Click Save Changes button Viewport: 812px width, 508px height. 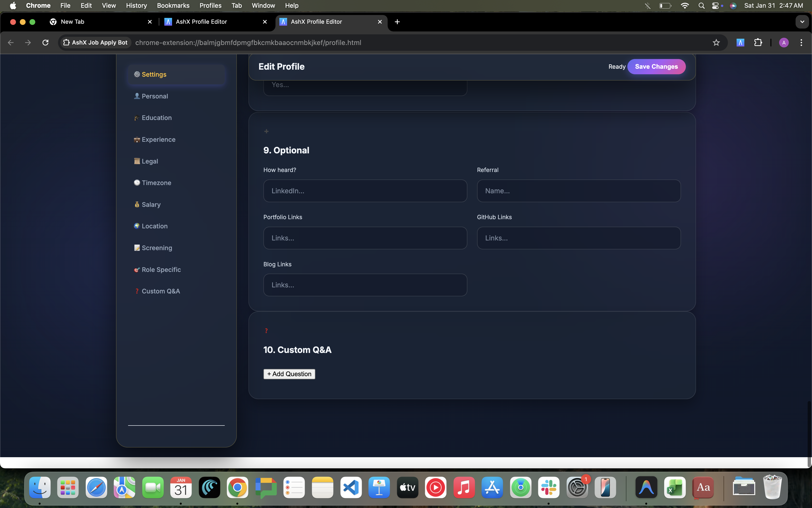pos(656,67)
